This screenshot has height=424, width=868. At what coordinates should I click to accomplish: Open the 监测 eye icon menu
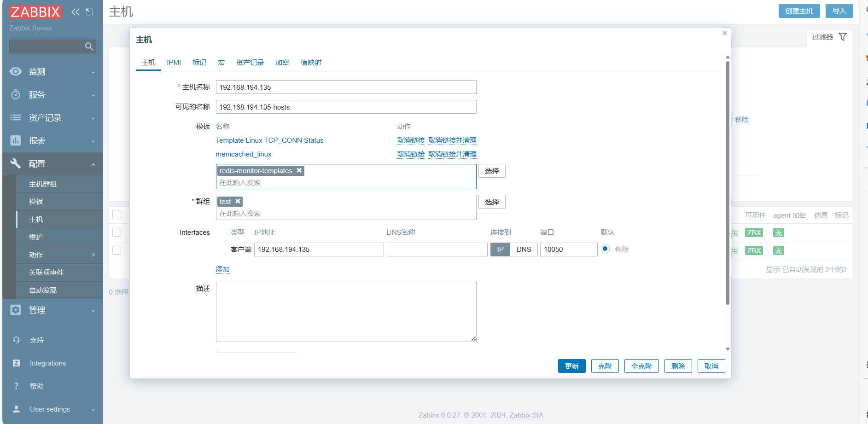tap(16, 71)
